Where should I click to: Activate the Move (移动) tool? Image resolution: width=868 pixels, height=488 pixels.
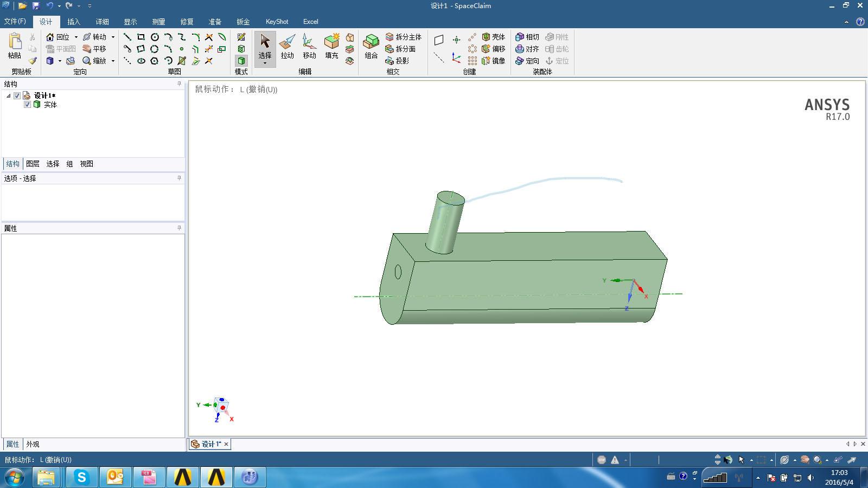pyautogui.click(x=309, y=49)
